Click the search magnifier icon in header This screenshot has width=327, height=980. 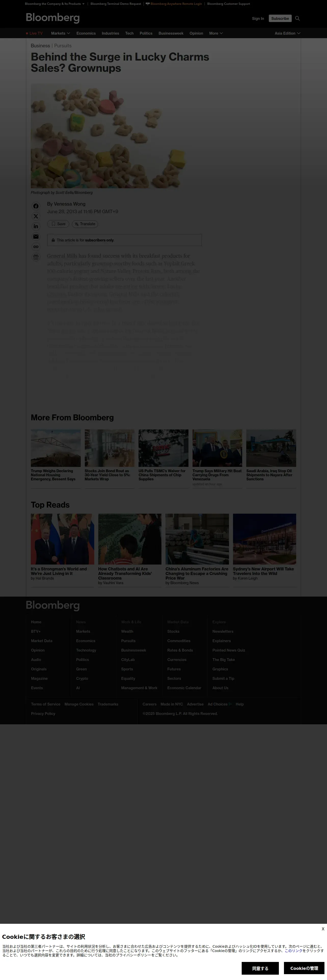click(x=297, y=18)
